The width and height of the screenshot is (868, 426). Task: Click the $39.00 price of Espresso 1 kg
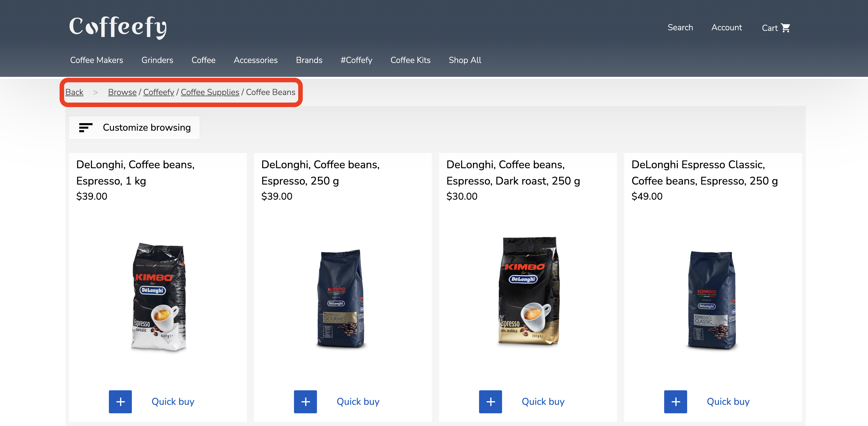(92, 196)
